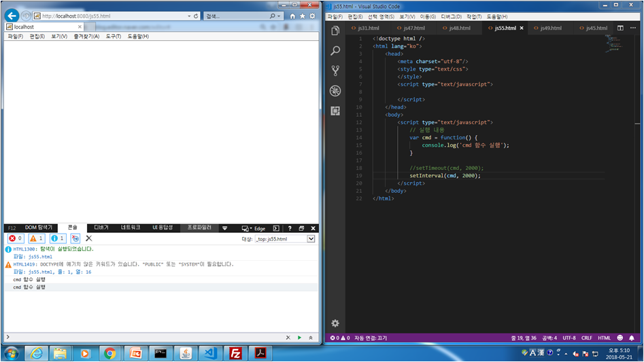644x362 pixels.
Task: Toggle the F12 console pane icon
Action: point(276,228)
